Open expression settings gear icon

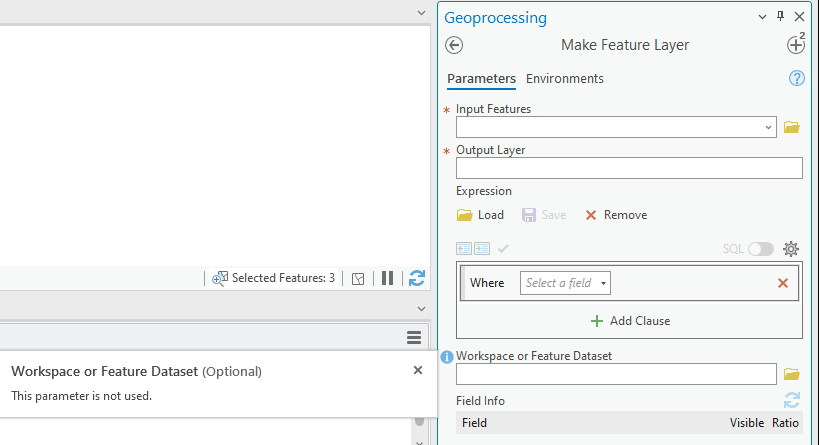pyautogui.click(x=791, y=249)
